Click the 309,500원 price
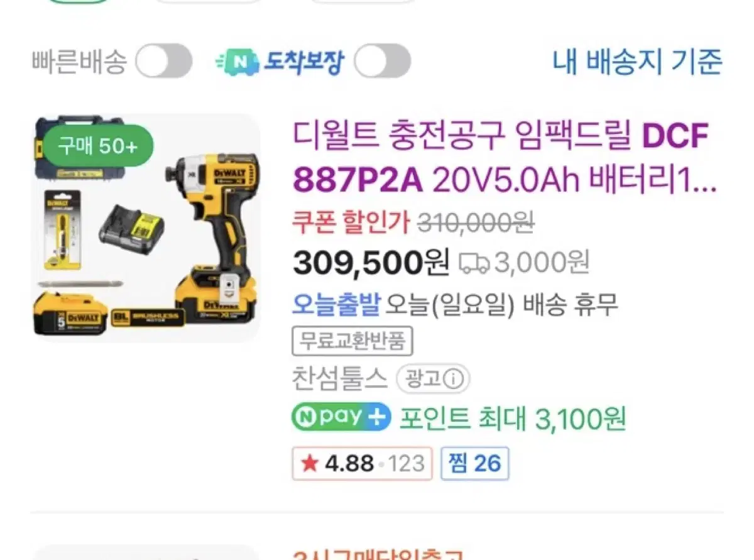Viewport: 754px width, 560px height. pos(371,262)
